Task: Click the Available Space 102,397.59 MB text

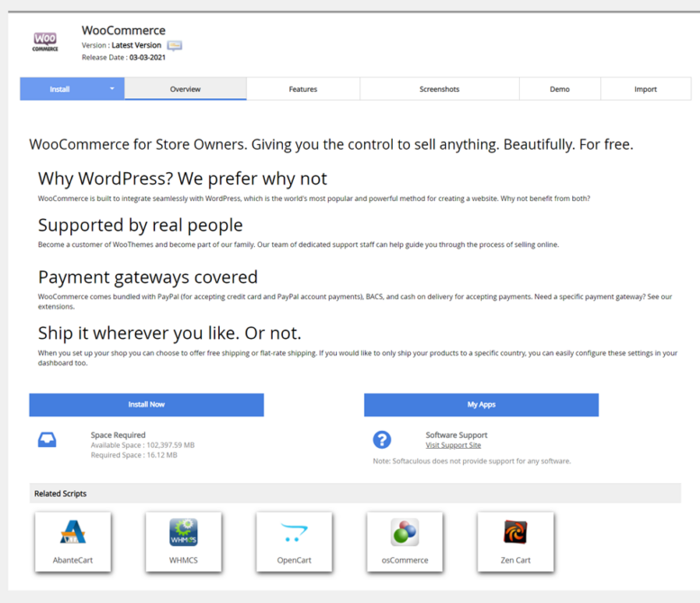Action: click(142, 445)
